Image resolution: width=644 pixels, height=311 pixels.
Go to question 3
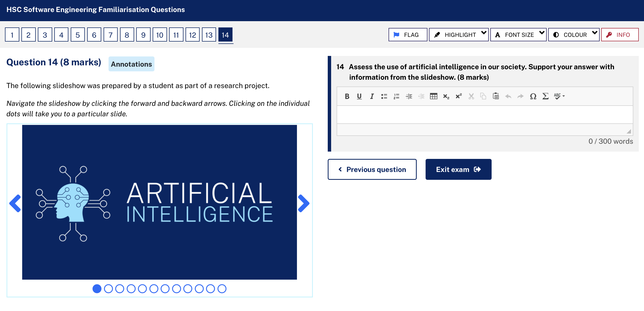(x=45, y=34)
